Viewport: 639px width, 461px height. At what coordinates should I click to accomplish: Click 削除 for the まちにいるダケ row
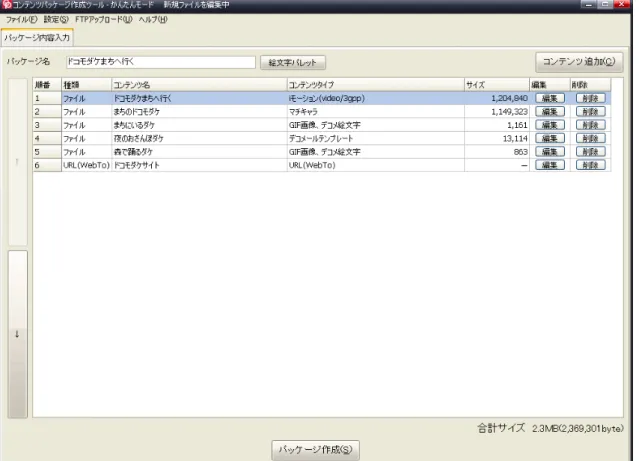point(590,125)
